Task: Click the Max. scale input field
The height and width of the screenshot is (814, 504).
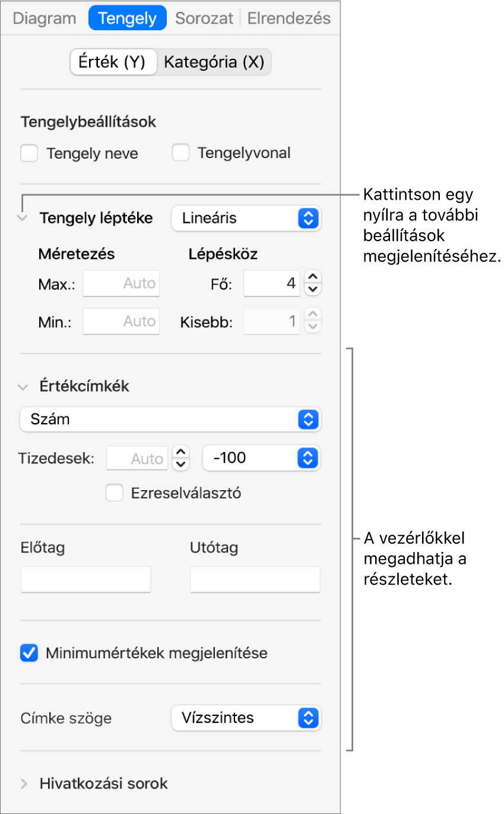Action: (x=122, y=283)
